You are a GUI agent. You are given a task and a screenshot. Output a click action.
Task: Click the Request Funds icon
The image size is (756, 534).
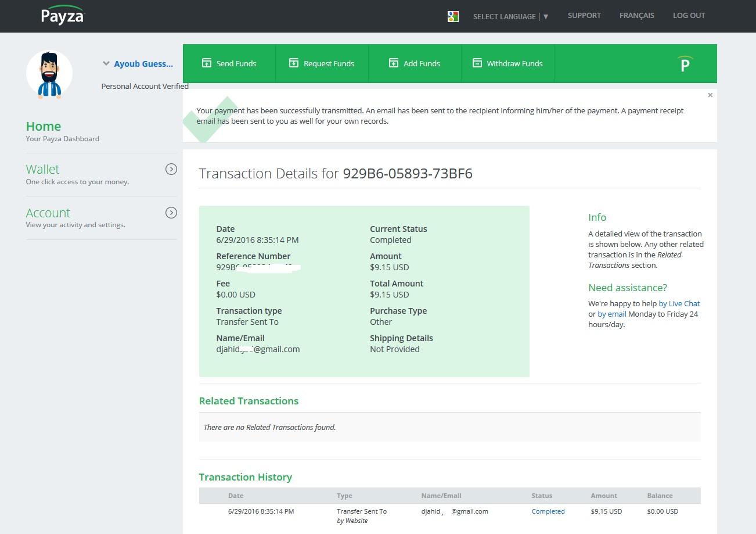coord(294,63)
